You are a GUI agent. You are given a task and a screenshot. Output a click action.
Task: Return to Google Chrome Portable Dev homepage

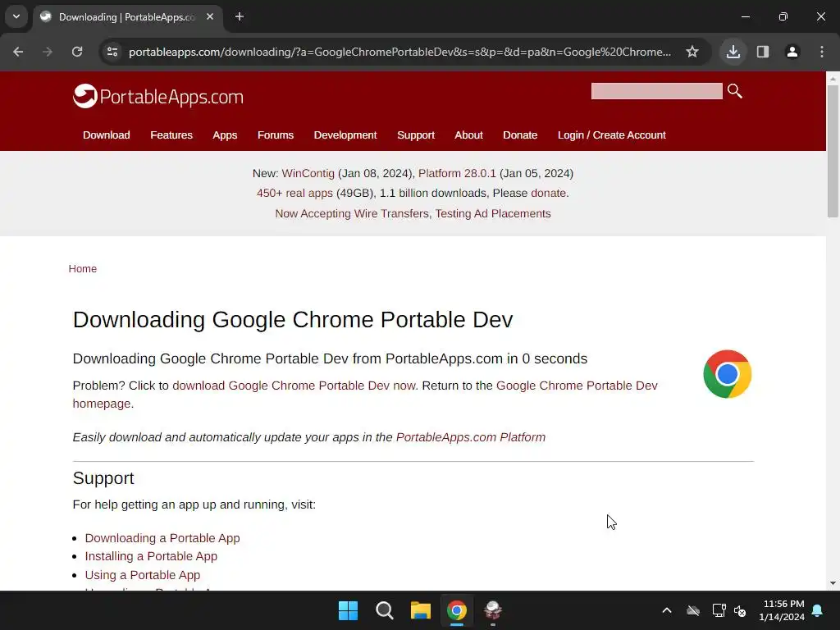[577, 386]
